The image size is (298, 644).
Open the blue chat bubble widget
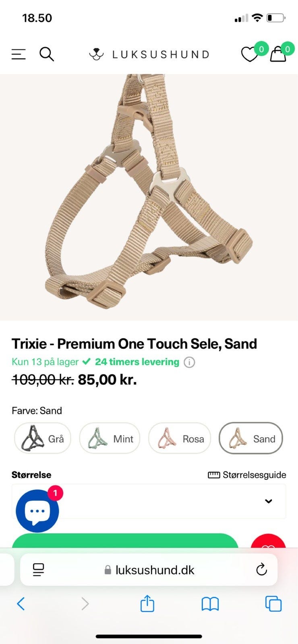(x=37, y=511)
